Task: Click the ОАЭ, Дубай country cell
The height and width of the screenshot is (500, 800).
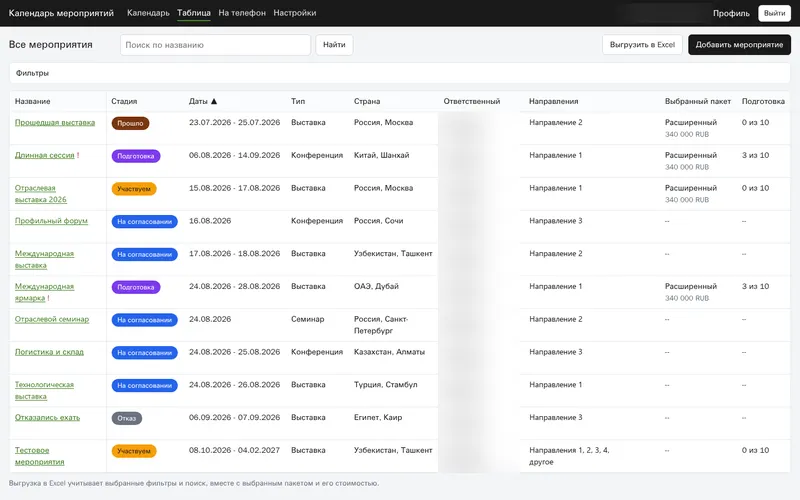Action: pos(376,286)
